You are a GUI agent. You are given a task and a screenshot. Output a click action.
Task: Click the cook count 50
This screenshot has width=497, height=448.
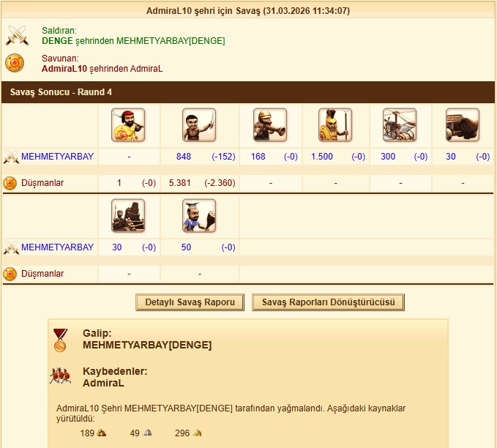[186, 247]
